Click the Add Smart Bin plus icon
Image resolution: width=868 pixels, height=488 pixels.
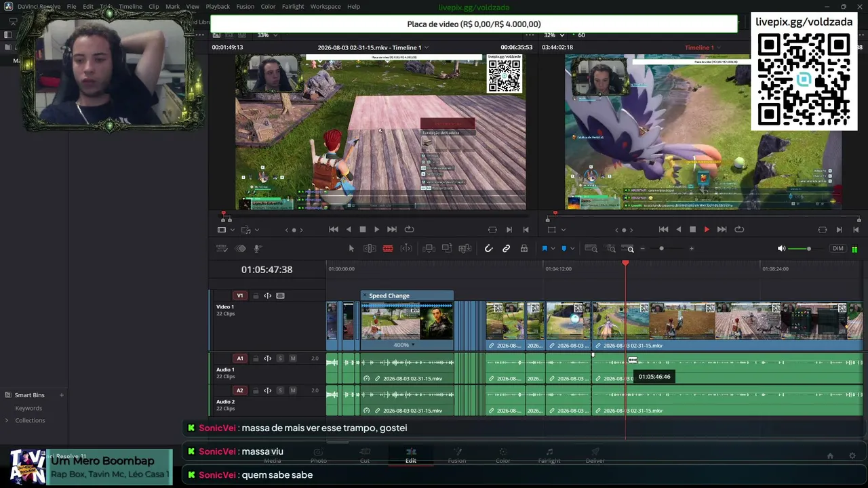(x=62, y=395)
